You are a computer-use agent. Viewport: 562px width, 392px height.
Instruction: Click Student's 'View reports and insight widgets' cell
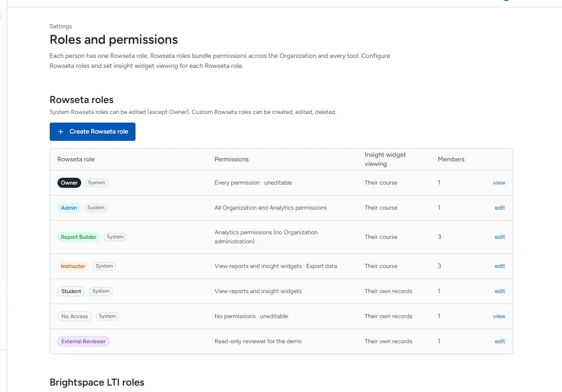(258, 291)
